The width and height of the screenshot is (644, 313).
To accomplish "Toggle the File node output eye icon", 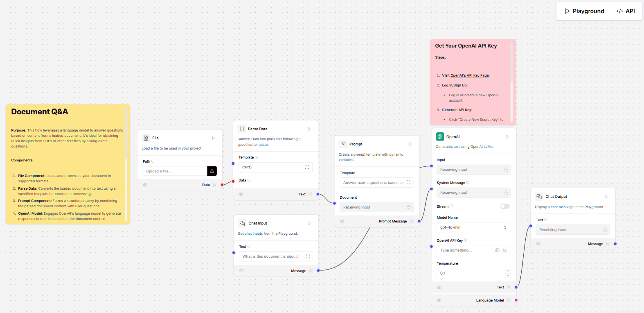I will click(145, 185).
